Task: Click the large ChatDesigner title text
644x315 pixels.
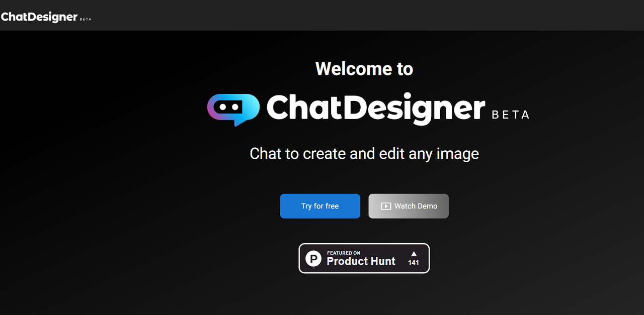Action: (x=376, y=108)
